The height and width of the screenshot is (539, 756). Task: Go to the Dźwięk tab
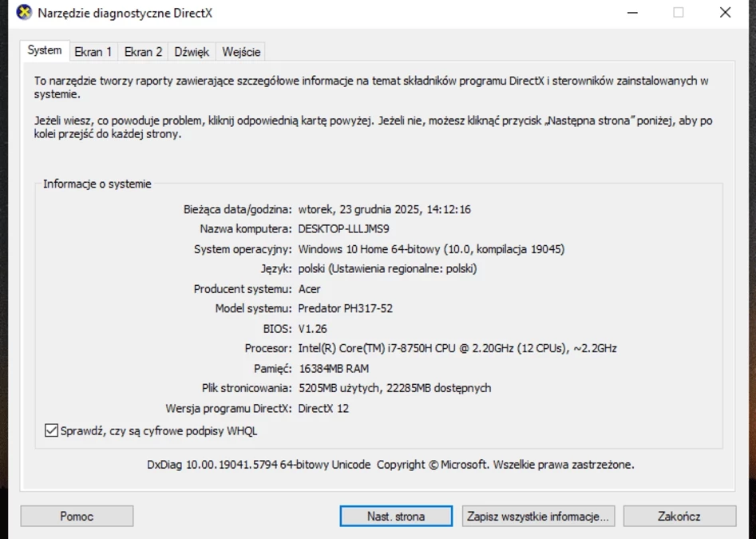point(192,52)
